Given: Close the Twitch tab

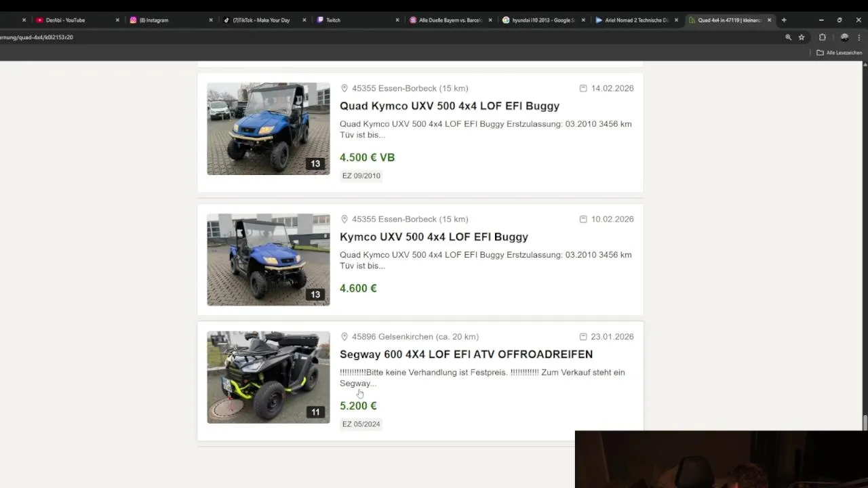Looking at the screenshot, I should click(397, 20).
